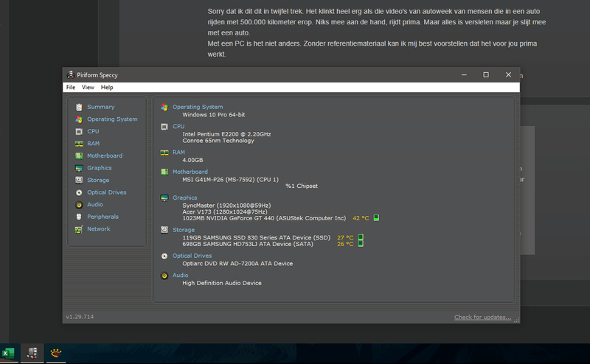The height and width of the screenshot is (364, 590).
Task: Select Audio label in sidebar
Action: pos(95,204)
